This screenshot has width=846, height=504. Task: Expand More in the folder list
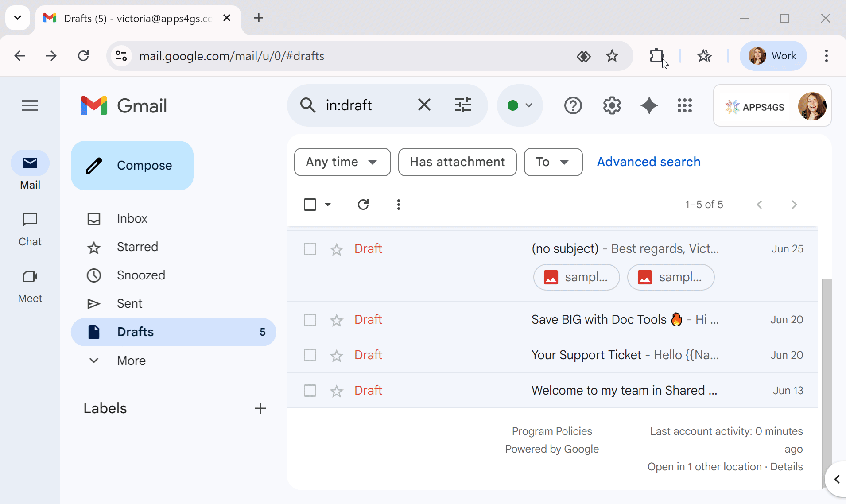[x=131, y=361]
